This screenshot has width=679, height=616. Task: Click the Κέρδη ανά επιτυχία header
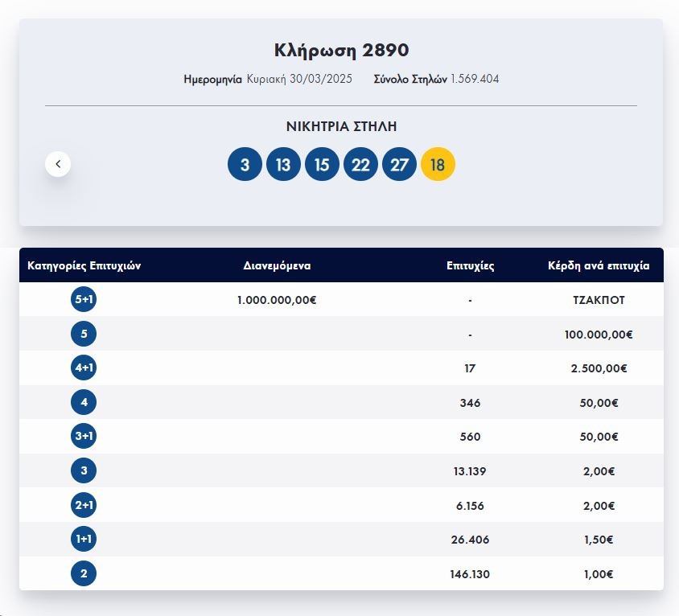click(599, 266)
